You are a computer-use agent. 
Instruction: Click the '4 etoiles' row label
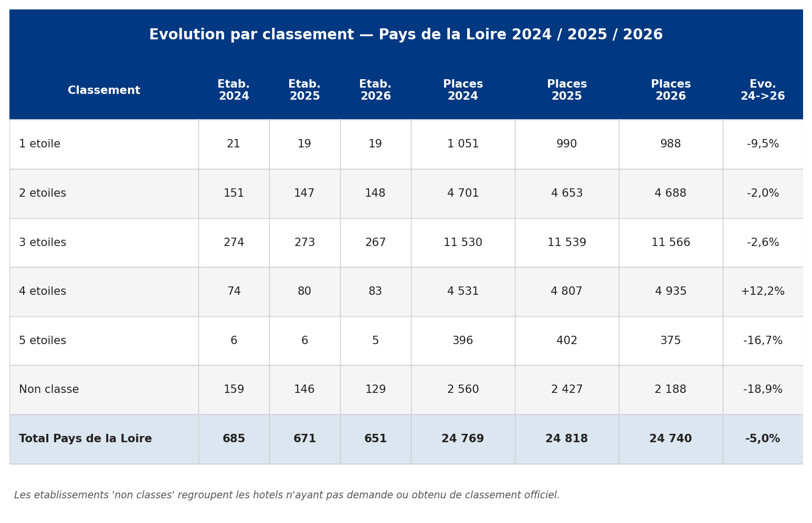(x=43, y=292)
